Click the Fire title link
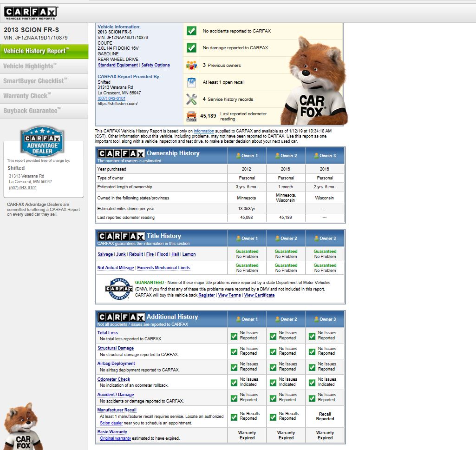 [150, 254]
